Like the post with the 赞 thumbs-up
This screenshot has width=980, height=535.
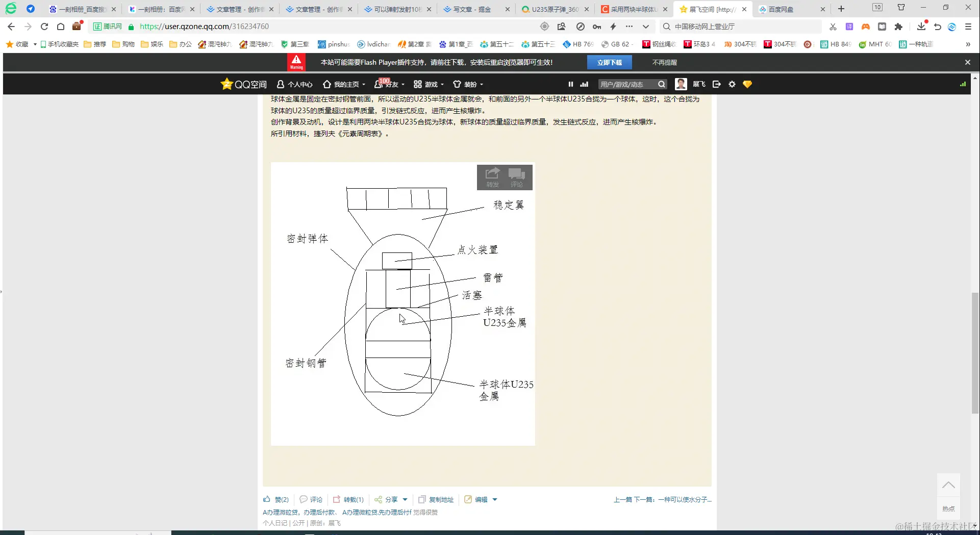click(x=267, y=499)
